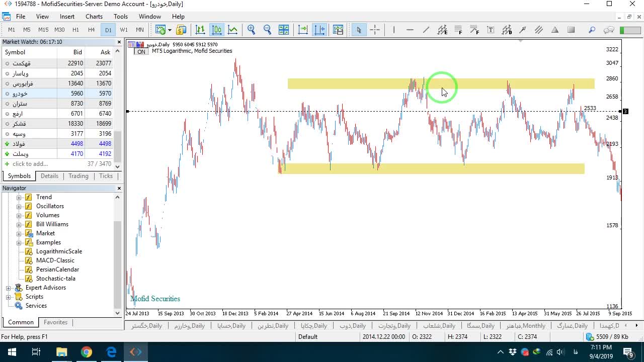Select the Fibonacci fan tool

click(474, 30)
